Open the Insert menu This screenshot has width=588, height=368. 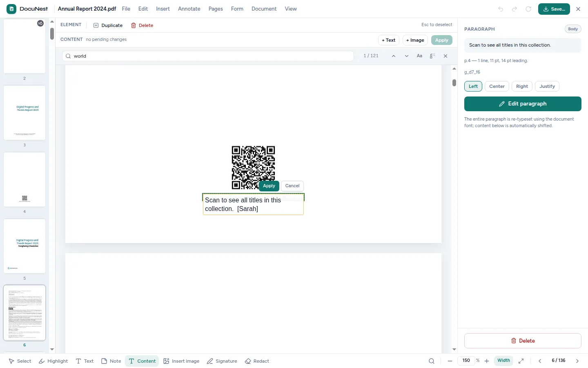click(x=163, y=9)
